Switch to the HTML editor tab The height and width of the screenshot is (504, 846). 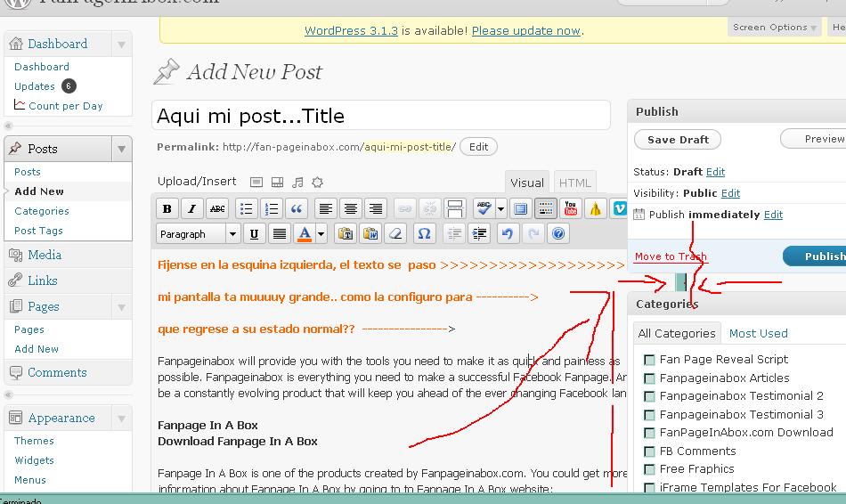coord(574,183)
